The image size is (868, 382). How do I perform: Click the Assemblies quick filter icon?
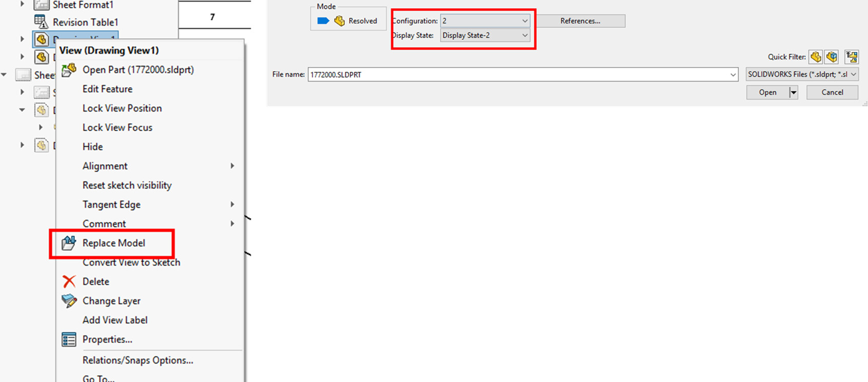pyautogui.click(x=832, y=57)
